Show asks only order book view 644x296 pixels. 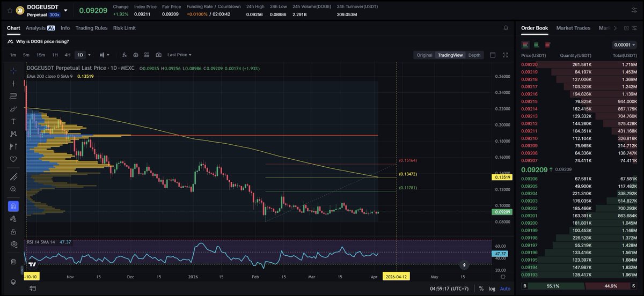(x=547, y=45)
